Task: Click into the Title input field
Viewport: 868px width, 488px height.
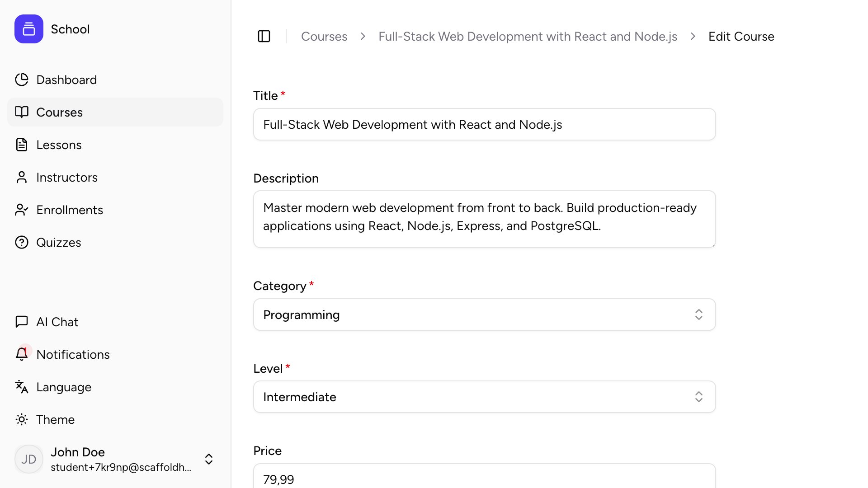Action: 484,124
